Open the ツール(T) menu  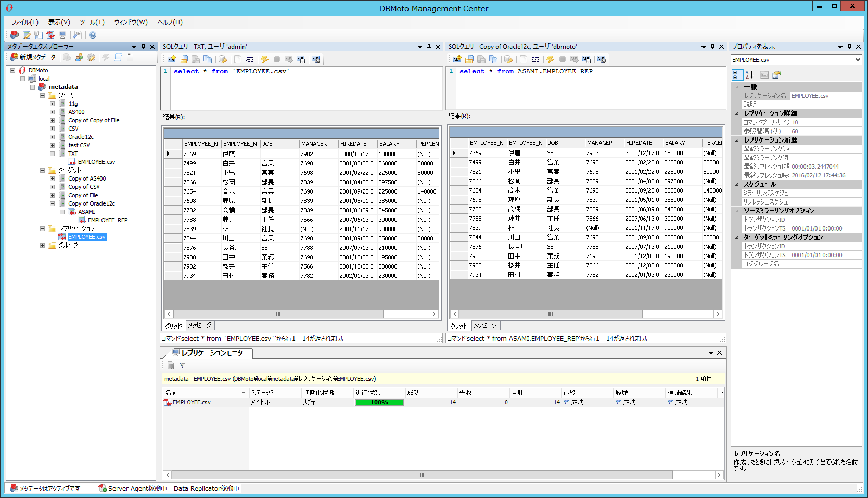coord(92,22)
